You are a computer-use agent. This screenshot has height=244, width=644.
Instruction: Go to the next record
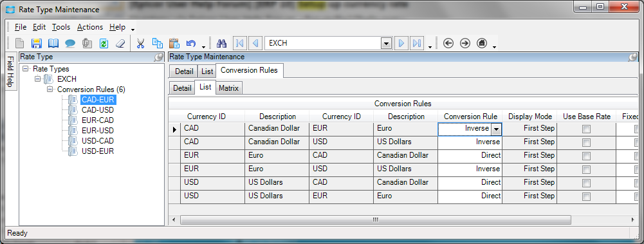click(401, 43)
